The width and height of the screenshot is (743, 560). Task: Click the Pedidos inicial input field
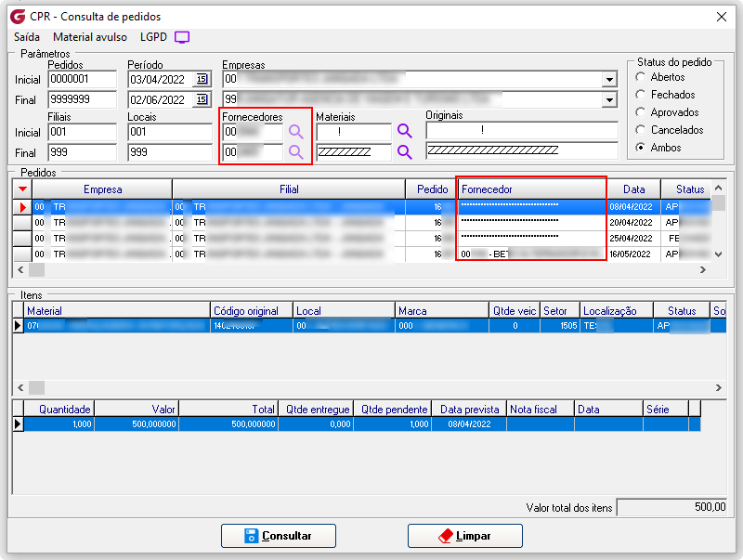tap(82, 79)
